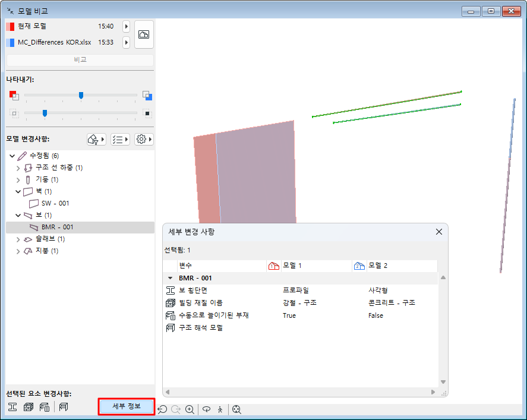Image resolution: width=527 pixels, height=420 pixels.
Task: Click the solid square changed-elements icon
Action: click(x=147, y=113)
